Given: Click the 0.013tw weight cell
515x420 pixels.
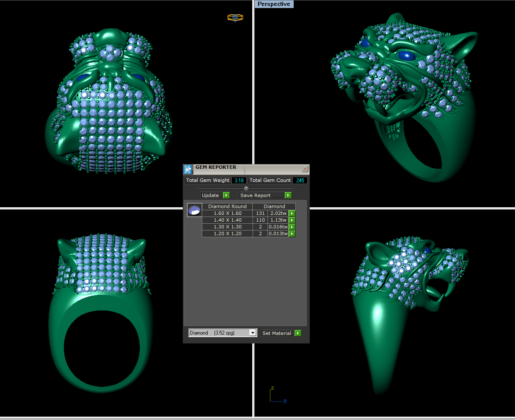Looking at the screenshot, I should point(278,234).
